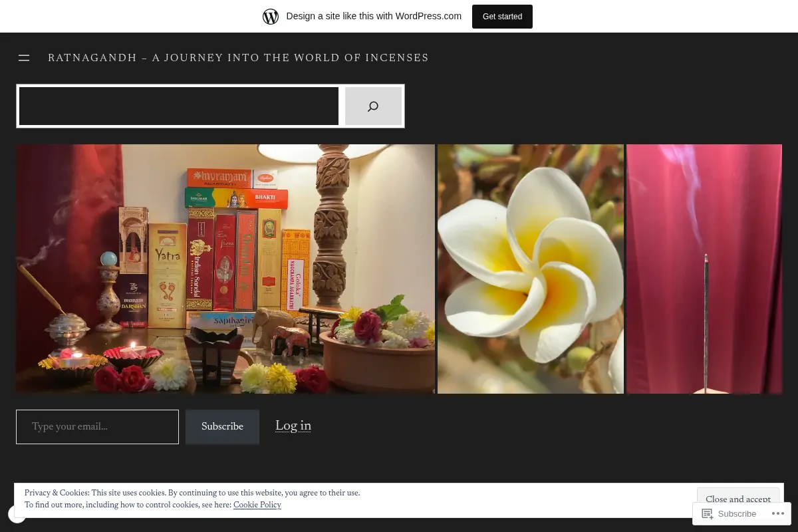798x532 pixels.
Task: Open the incense box collection photo
Action: [225, 269]
